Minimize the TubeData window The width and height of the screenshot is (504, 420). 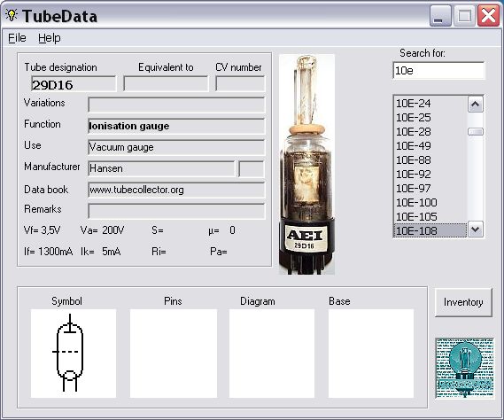tap(440, 16)
